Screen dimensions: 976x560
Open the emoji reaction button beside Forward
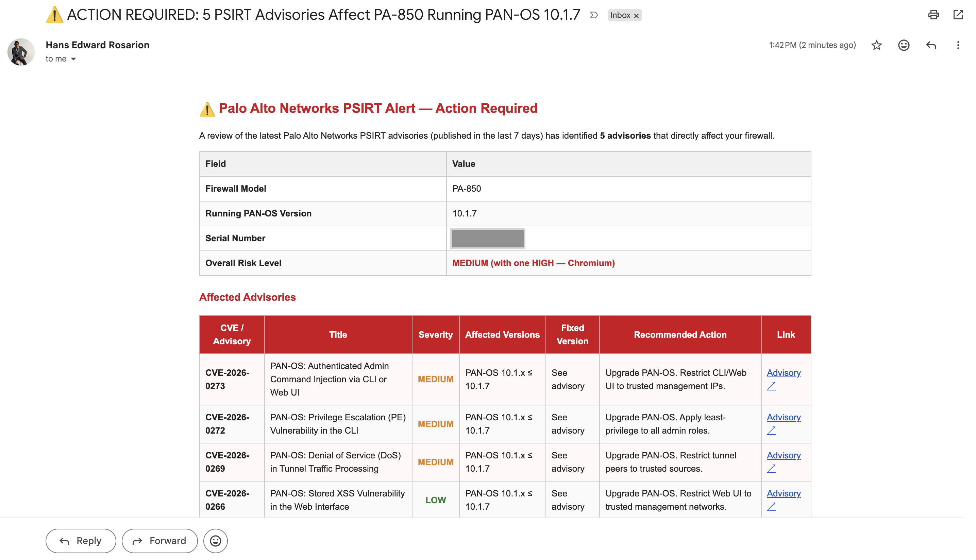tap(216, 541)
